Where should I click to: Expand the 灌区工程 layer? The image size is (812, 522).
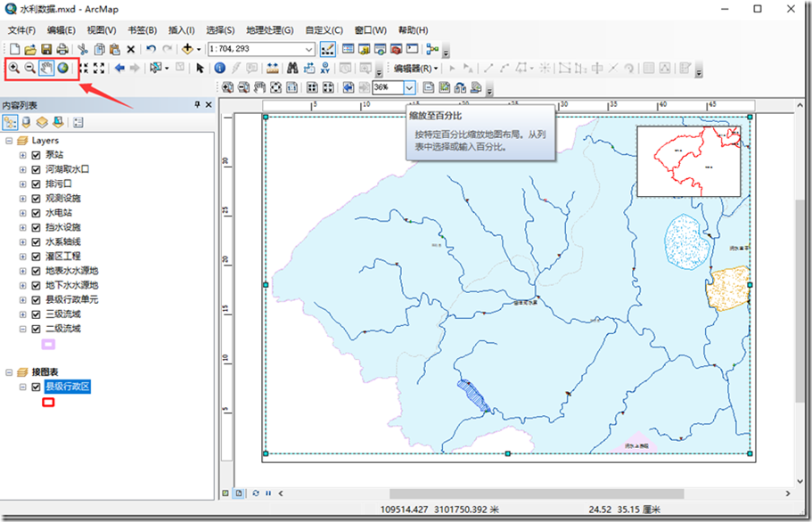pyautogui.click(x=22, y=256)
